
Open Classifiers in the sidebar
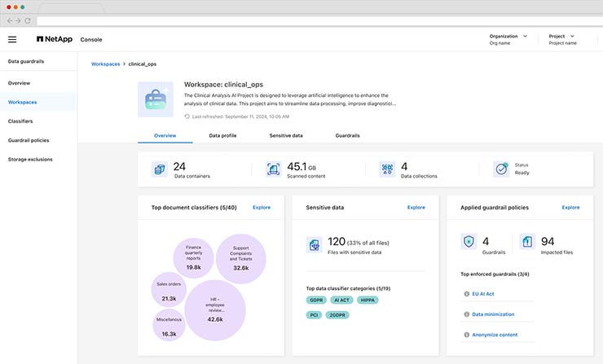coord(20,121)
